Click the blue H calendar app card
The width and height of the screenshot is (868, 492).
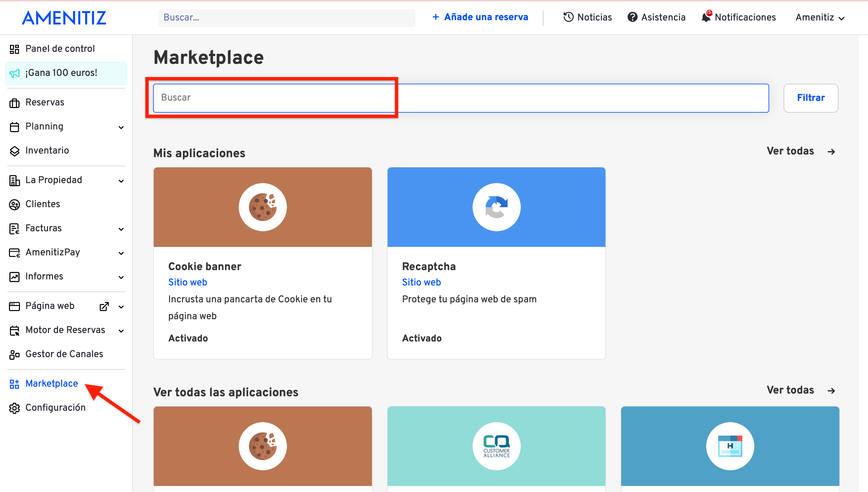click(730, 446)
